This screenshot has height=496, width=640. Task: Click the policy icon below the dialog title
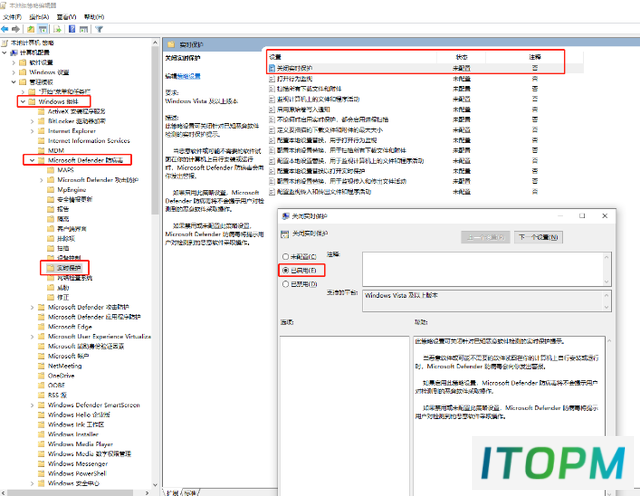(x=285, y=234)
